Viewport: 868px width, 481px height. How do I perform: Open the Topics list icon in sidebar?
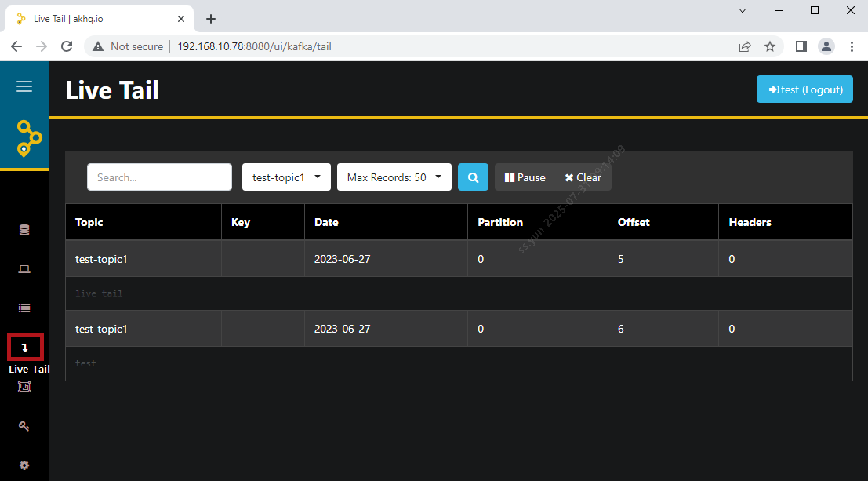24,308
